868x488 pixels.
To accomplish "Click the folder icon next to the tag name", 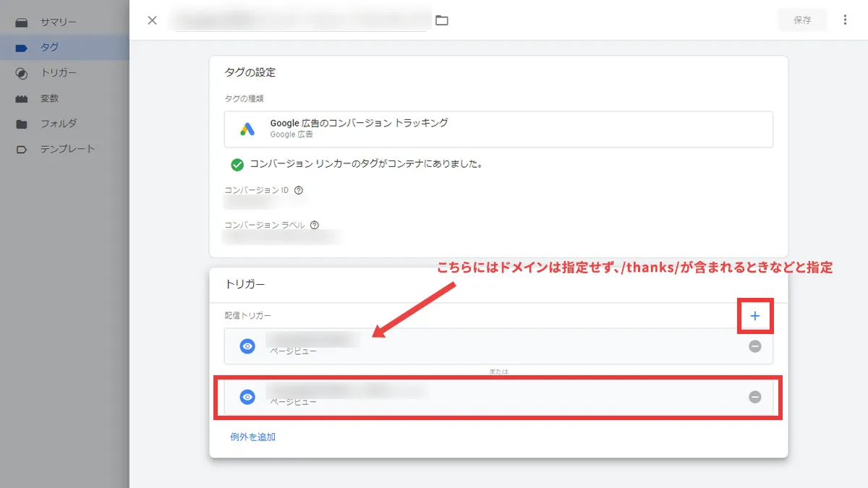I will (x=442, y=20).
